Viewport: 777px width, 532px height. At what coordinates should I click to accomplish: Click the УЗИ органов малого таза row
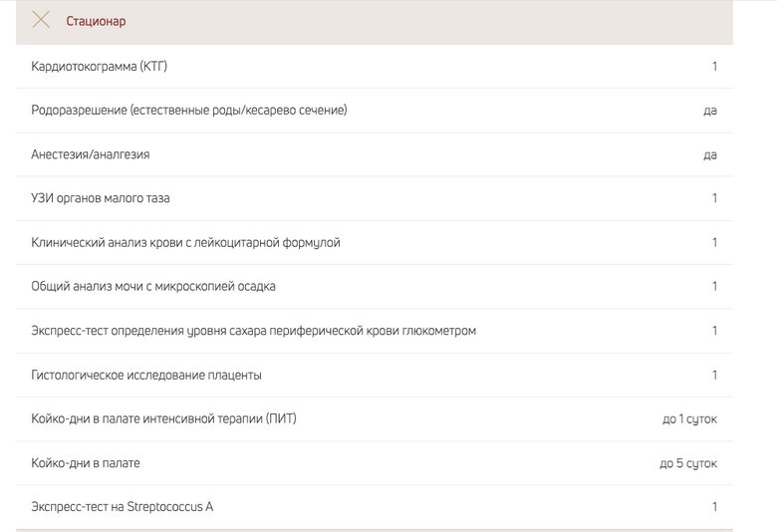pyautogui.click(x=101, y=198)
